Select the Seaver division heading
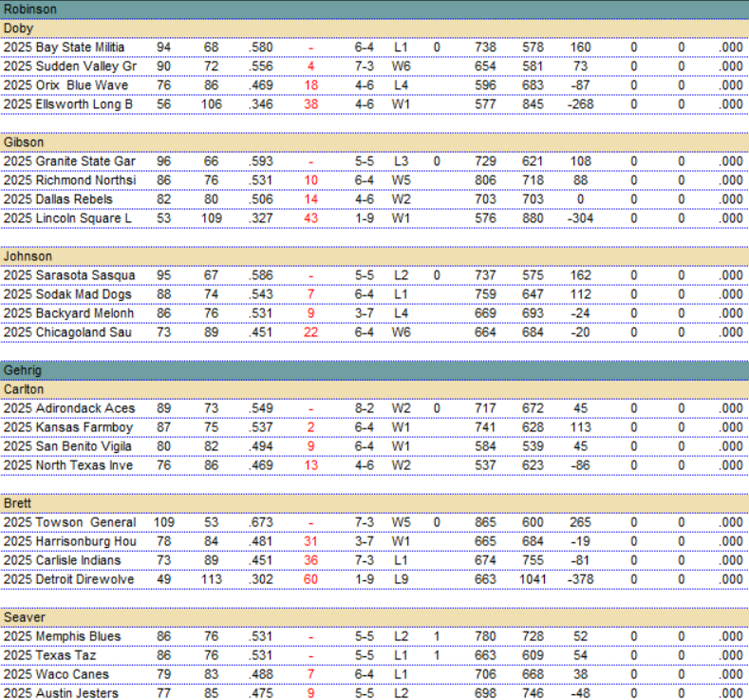 pos(24,617)
